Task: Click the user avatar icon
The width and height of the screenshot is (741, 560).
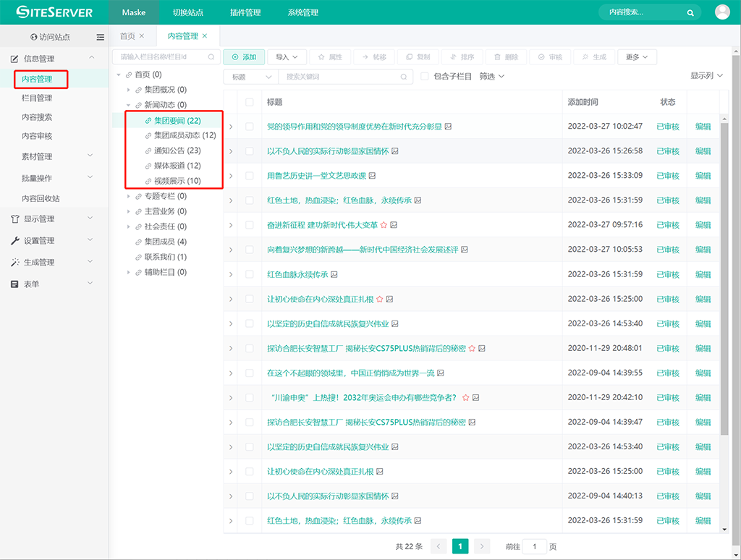Action: pos(722,12)
